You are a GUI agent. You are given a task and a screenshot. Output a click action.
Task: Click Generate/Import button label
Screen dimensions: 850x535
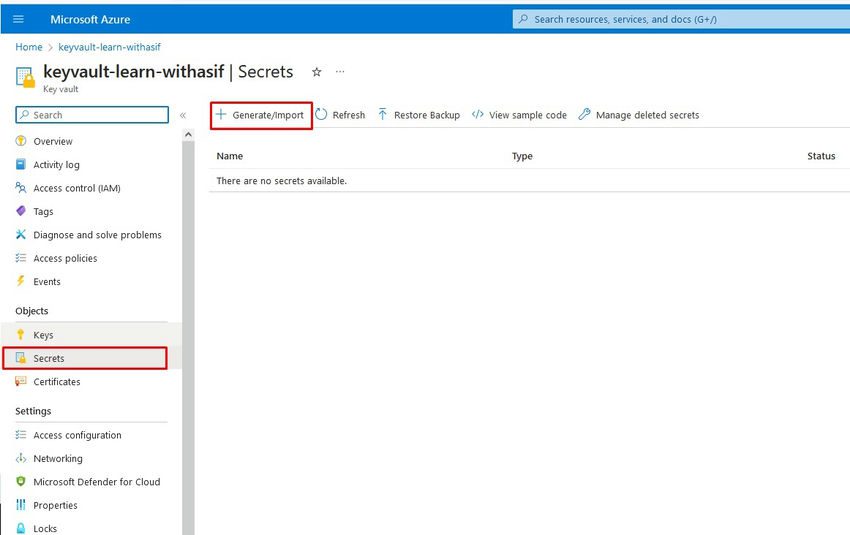268,115
